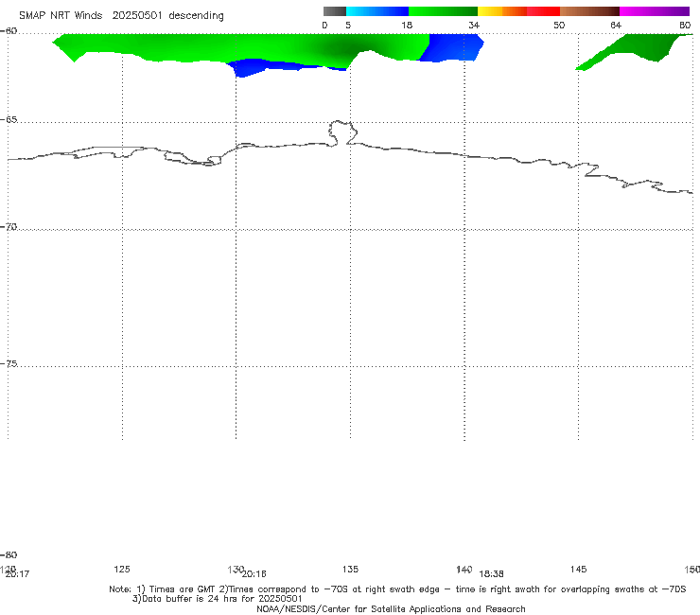Click the color bar label '5'
This screenshot has width=700, height=615.
348,26
